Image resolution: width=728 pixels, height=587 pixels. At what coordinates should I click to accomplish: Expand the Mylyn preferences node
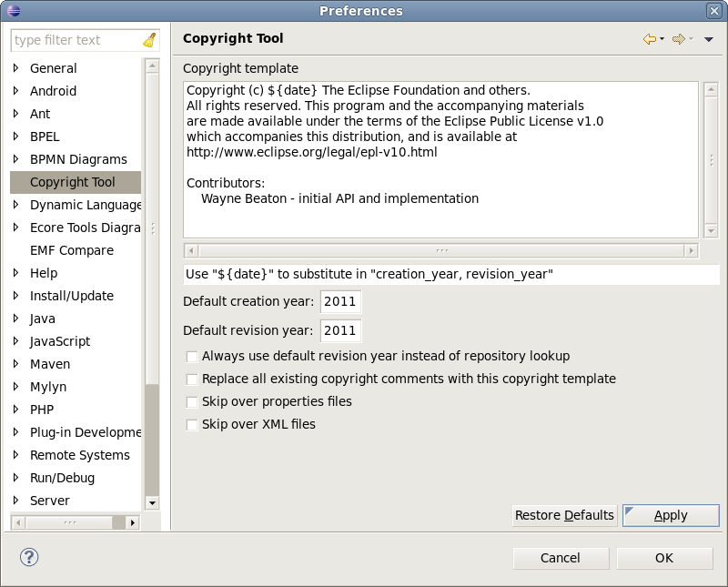click(15, 387)
